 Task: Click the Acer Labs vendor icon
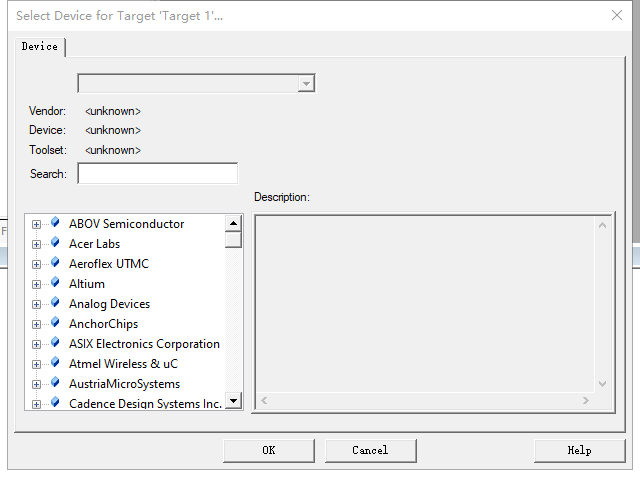click(55, 244)
